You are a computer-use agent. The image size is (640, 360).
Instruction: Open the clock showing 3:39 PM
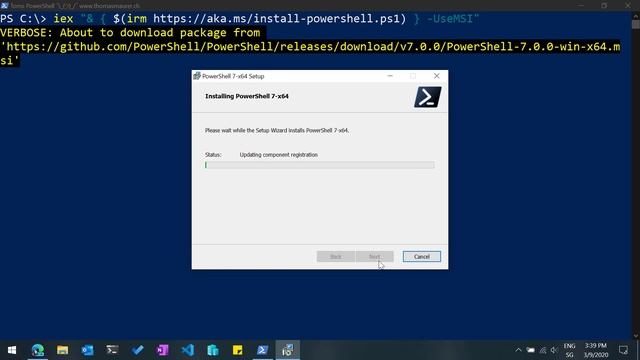[596, 350]
